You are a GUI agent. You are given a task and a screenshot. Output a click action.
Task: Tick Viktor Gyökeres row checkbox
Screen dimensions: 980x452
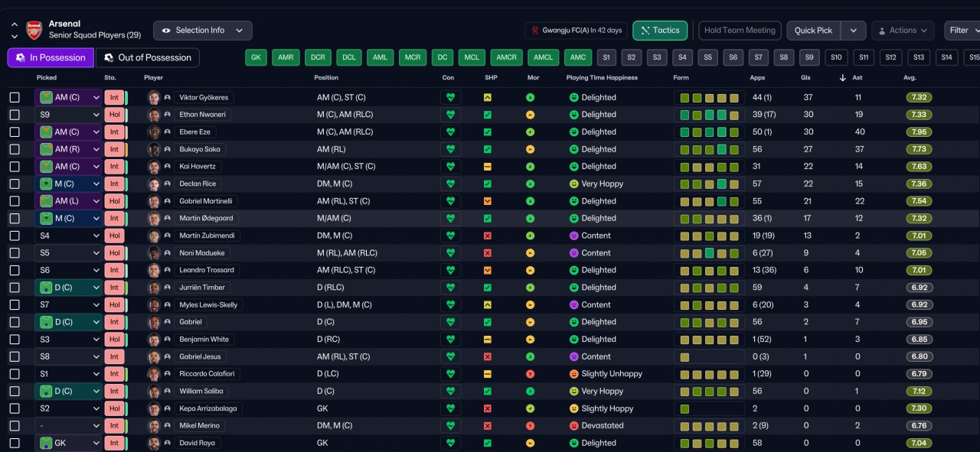15,97
